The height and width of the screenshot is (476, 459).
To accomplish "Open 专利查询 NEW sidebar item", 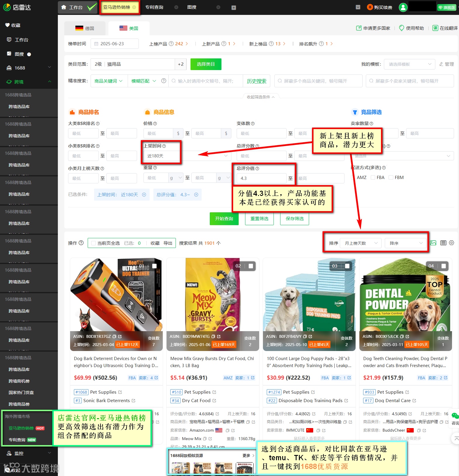I will 22,440.
